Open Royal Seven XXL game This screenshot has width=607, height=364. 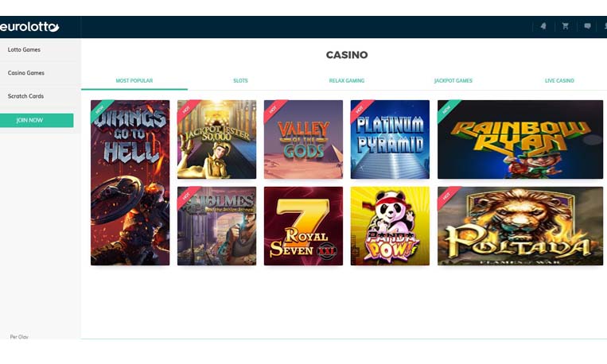(x=304, y=226)
